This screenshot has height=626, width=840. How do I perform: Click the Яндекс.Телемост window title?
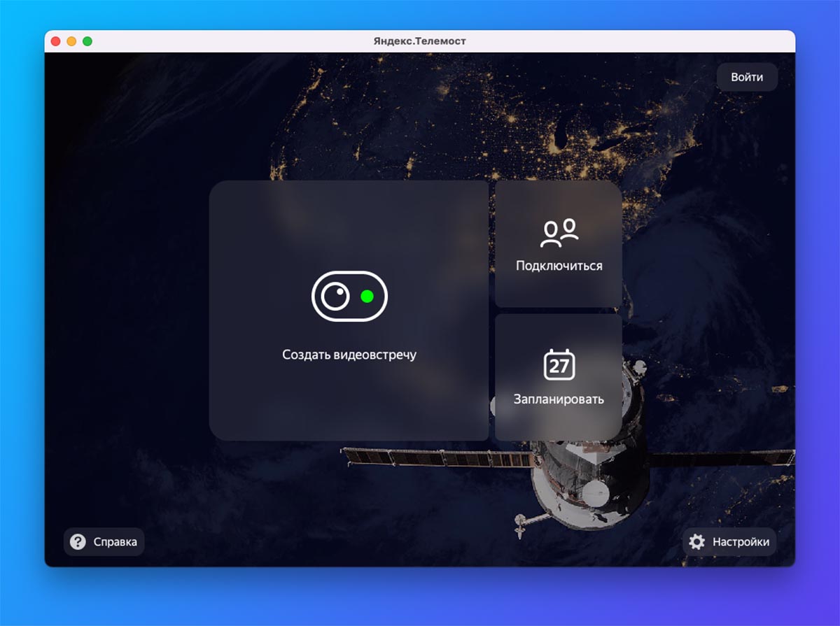tap(420, 41)
